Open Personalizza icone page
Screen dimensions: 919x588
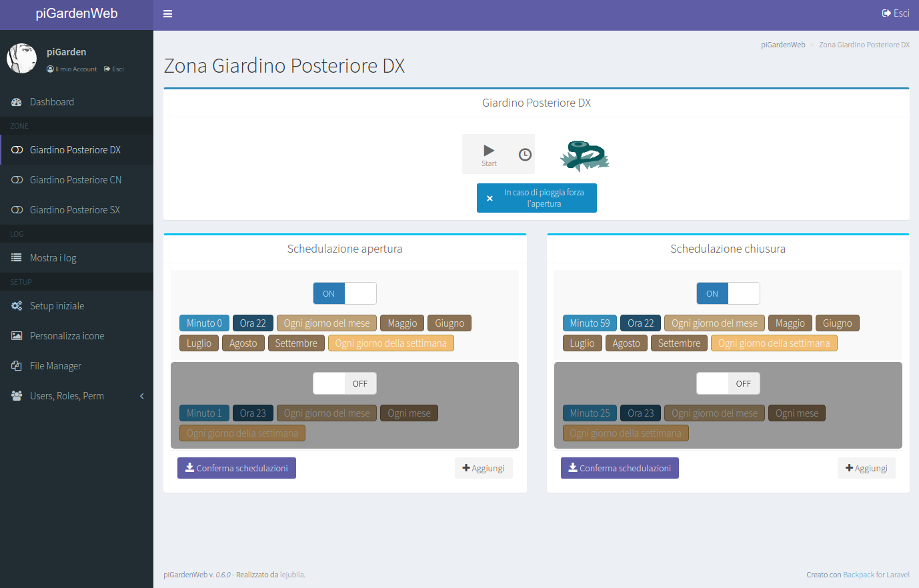click(x=77, y=336)
